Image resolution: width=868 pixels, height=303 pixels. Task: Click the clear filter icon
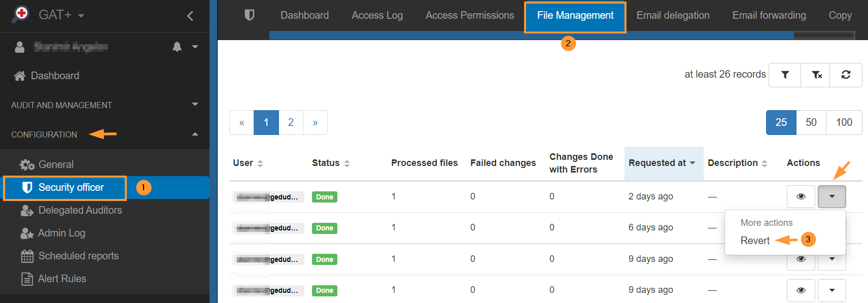(x=816, y=75)
